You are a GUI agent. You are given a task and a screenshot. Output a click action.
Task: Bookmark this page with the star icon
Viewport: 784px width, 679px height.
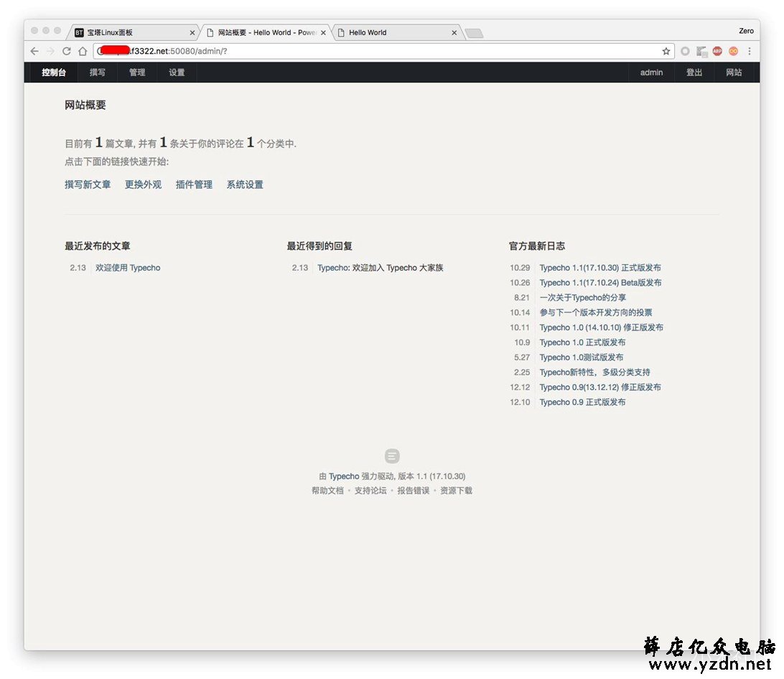point(666,51)
